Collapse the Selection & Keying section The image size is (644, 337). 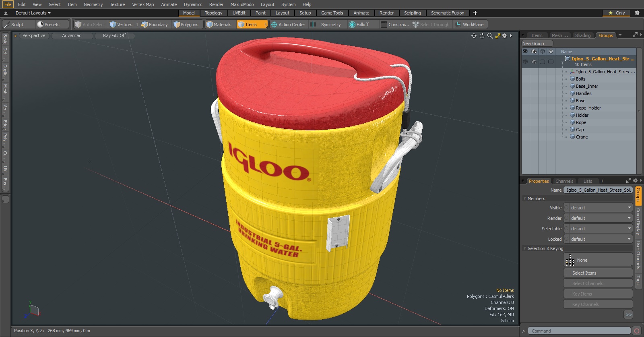[x=524, y=248]
